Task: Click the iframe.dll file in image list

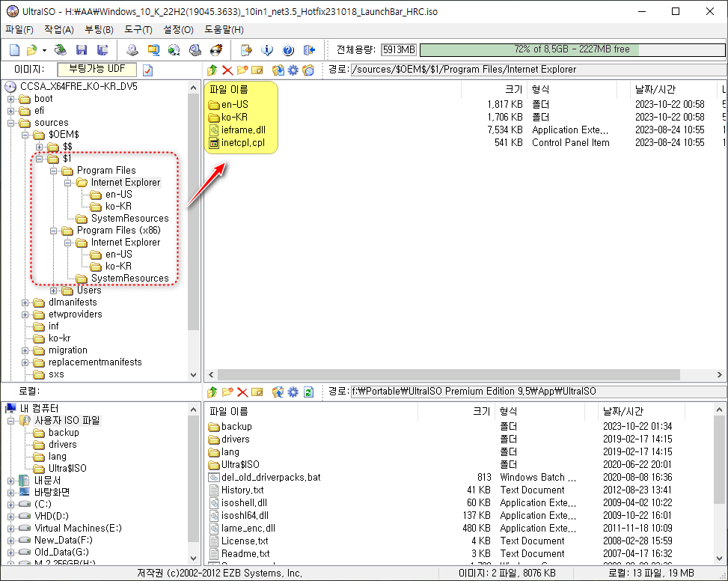Action: tap(243, 130)
